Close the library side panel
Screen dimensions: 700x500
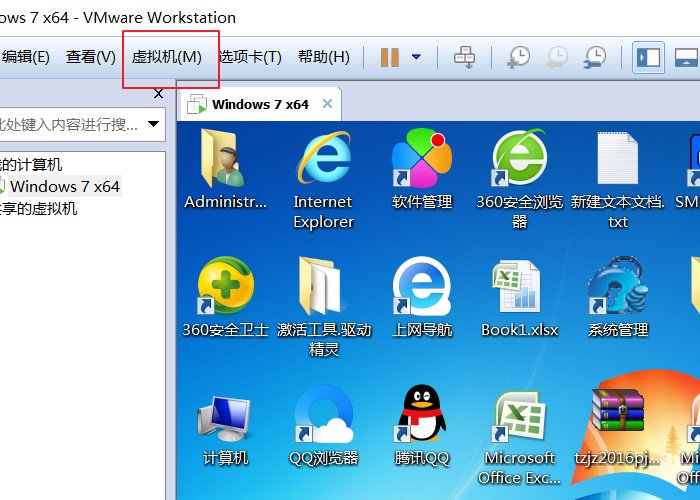158,94
